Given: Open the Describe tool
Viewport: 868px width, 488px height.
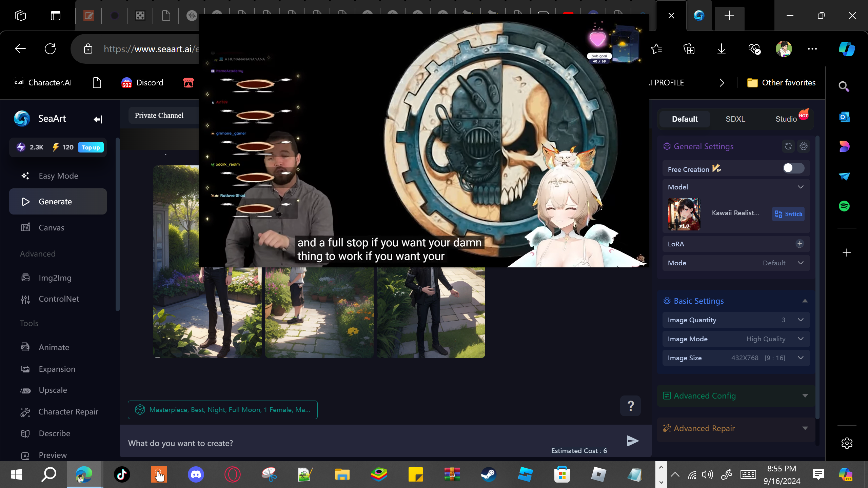Looking at the screenshot, I should 58,433.
